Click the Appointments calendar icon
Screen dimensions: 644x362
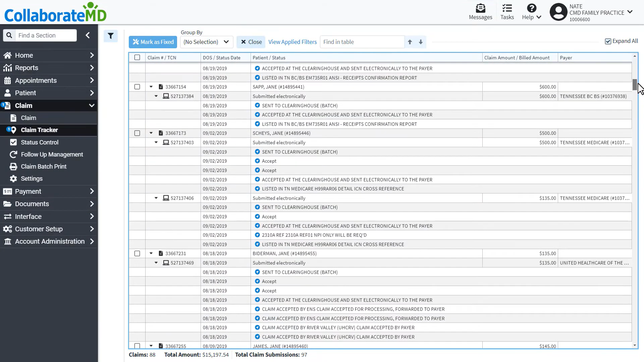point(7,80)
